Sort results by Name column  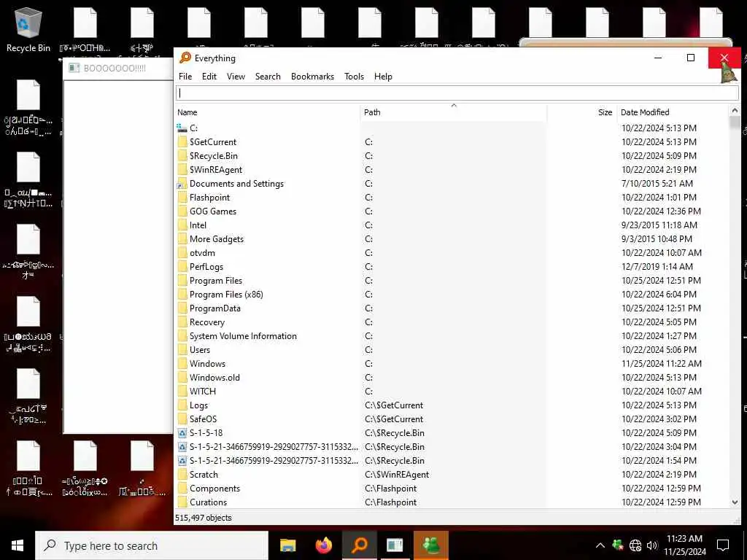tap(187, 112)
